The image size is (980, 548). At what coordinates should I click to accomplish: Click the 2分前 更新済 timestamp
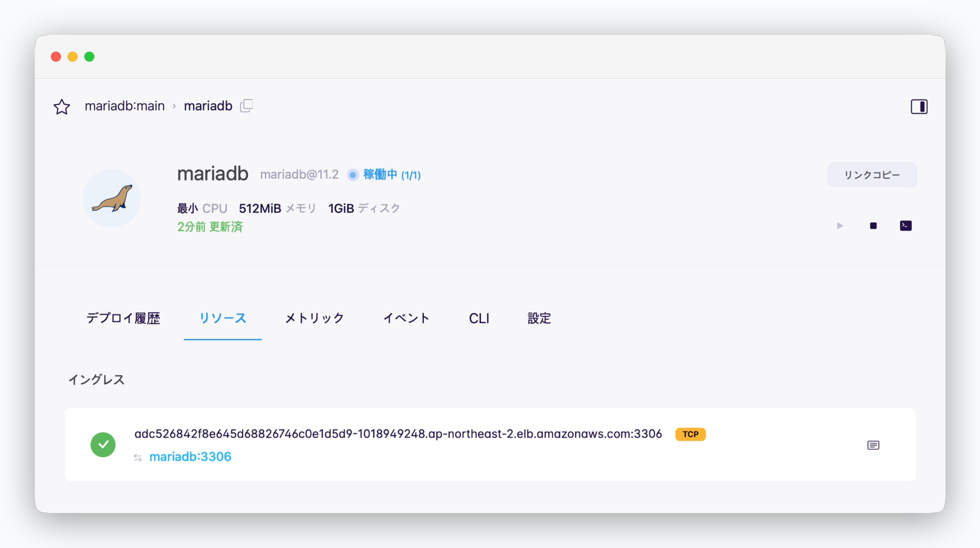tap(210, 227)
